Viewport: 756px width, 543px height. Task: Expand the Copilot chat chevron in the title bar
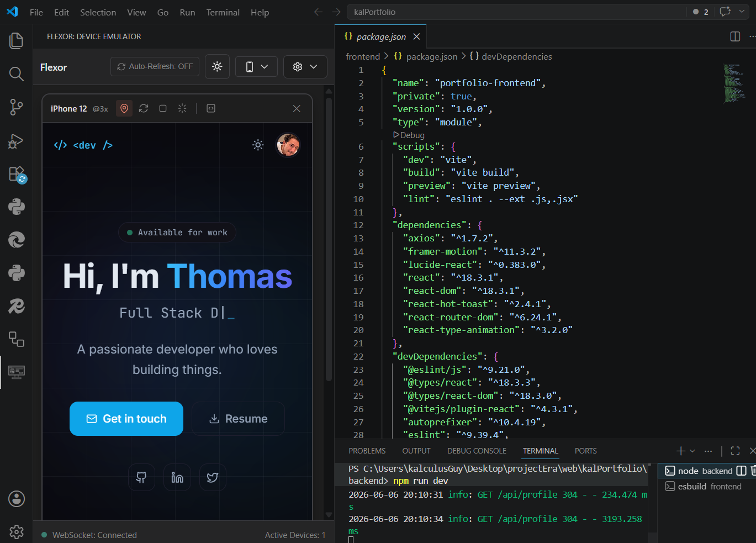point(742,12)
